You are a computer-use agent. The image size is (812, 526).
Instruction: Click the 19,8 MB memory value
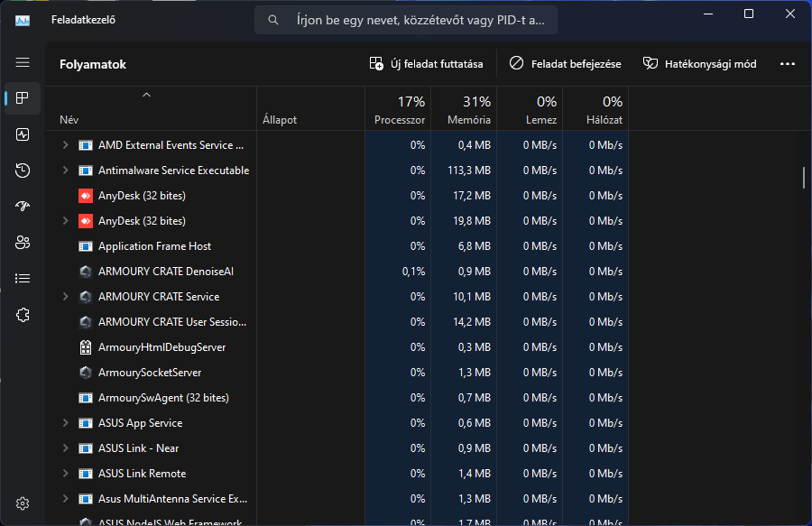pyautogui.click(x=472, y=221)
